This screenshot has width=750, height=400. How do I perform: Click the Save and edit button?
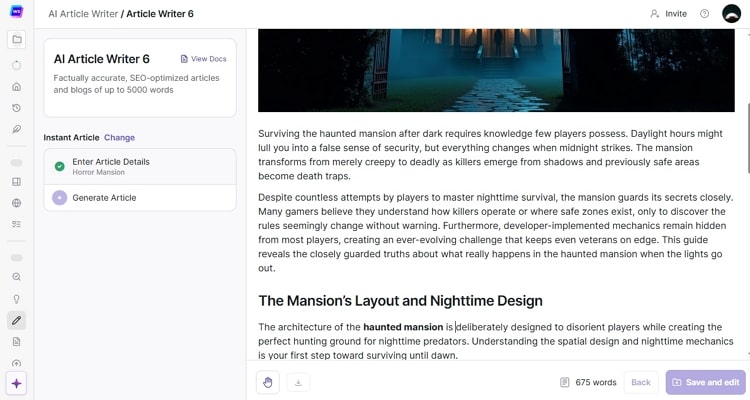[x=706, y=382]
